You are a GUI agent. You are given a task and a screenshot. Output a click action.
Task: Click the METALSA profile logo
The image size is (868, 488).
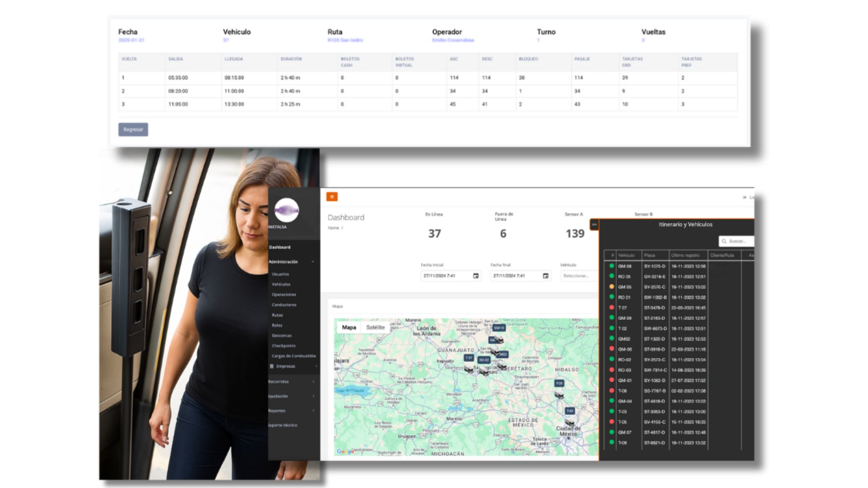coord(287,211)
